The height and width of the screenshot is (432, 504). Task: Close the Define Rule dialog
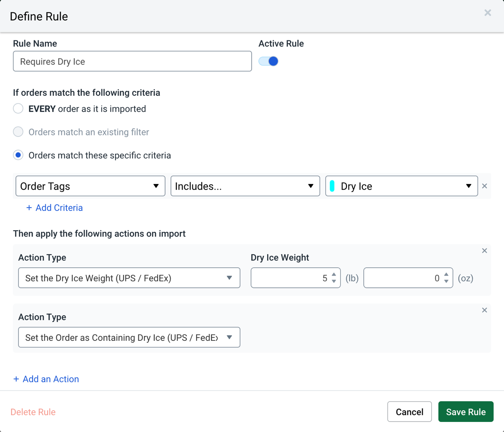tap(487, 13)
